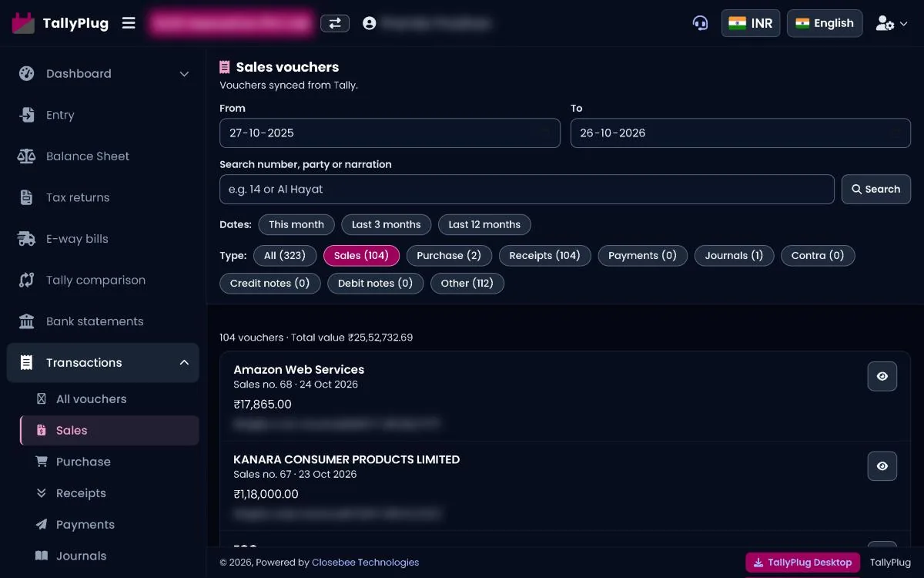Select the All (323) type filter
Image resolution: width=924 pixels, height=578 pixels.
point(285,256)
